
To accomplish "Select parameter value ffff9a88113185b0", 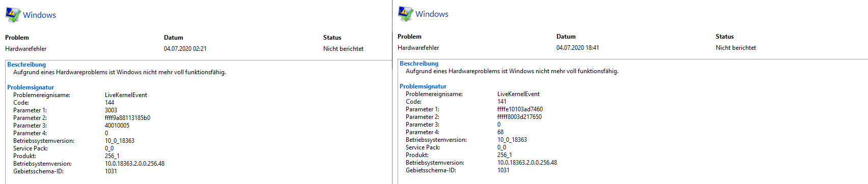I will pos(127,118).
